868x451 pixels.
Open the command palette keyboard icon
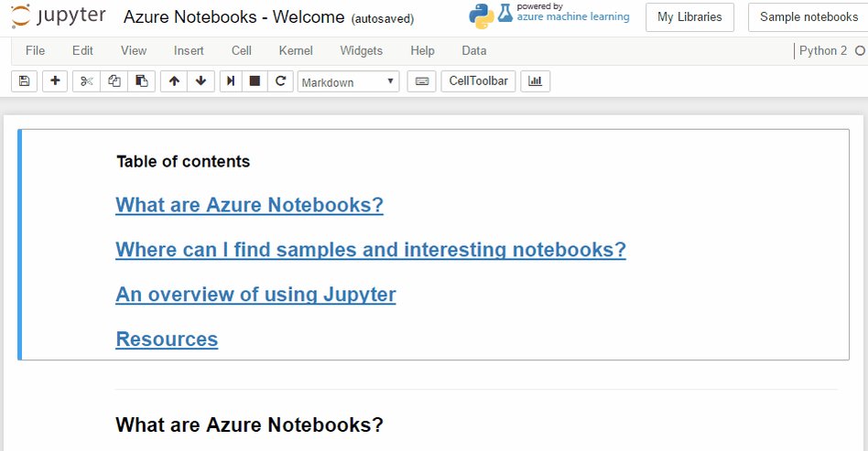coord(422,81)
